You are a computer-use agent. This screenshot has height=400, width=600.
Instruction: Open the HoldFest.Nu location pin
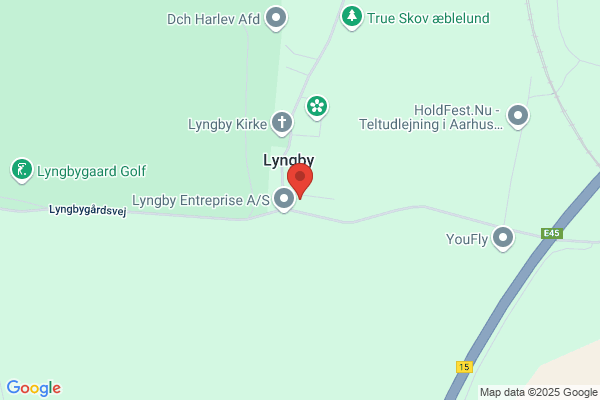coord(518,116)
